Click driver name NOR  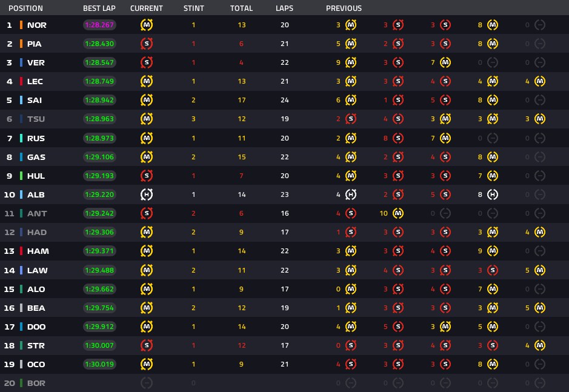pyautogui.click(x=36, y=25)
